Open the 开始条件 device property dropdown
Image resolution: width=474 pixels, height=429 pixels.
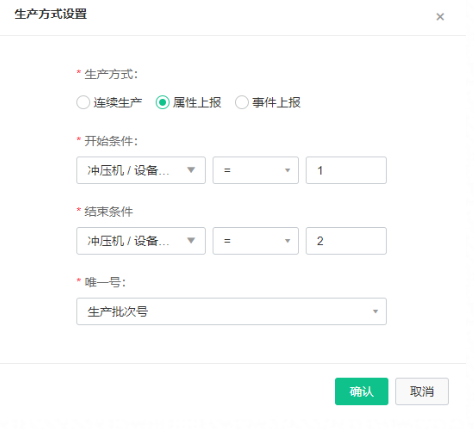pos(141,170)
